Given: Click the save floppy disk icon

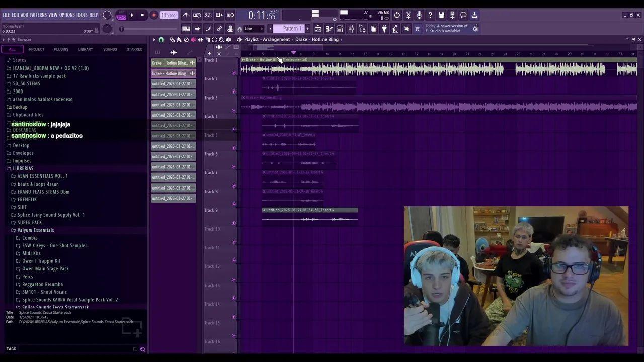Looking at the screenshot, I should click(x=441, y=15).
